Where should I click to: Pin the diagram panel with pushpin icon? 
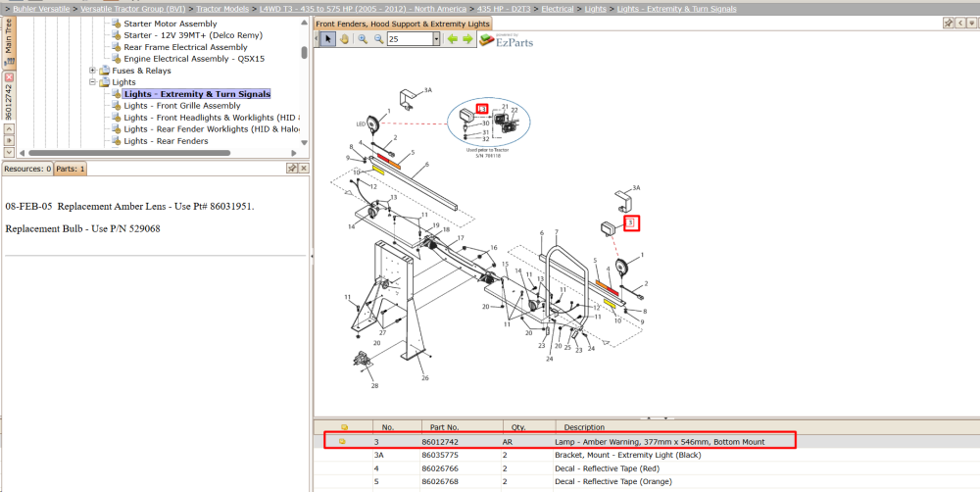(x=948, y=24)
